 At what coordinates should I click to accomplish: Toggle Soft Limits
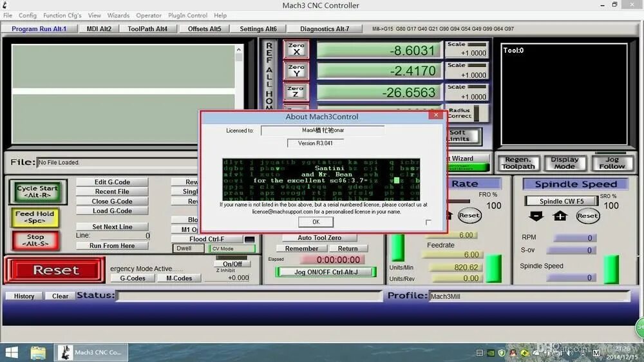[463, 136]
